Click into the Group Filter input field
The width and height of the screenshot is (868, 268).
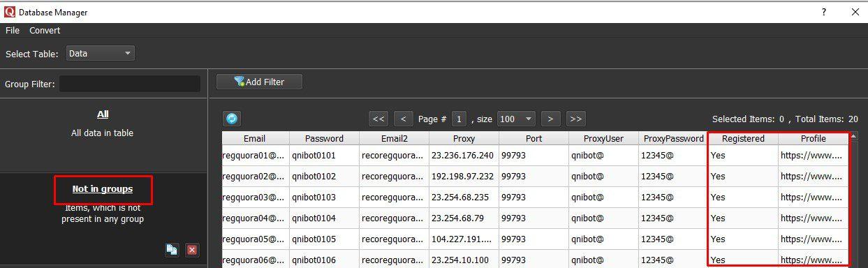coord(130,84)
